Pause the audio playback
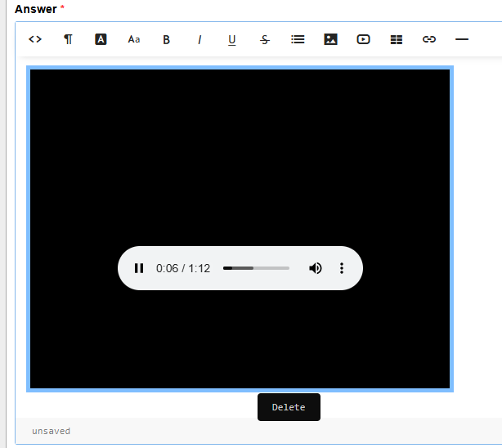The image size is (502, 448). tap(139, 268)
